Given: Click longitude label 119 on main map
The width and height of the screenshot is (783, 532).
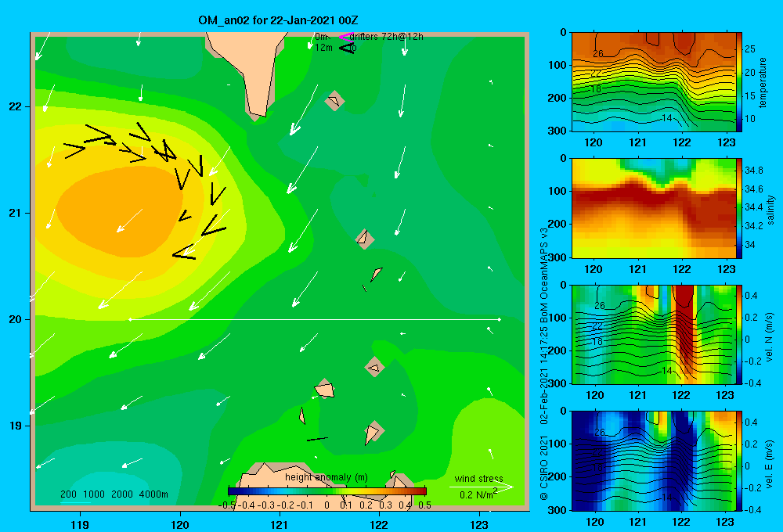Looking at the screenshot, I should (x=80, y=524).
